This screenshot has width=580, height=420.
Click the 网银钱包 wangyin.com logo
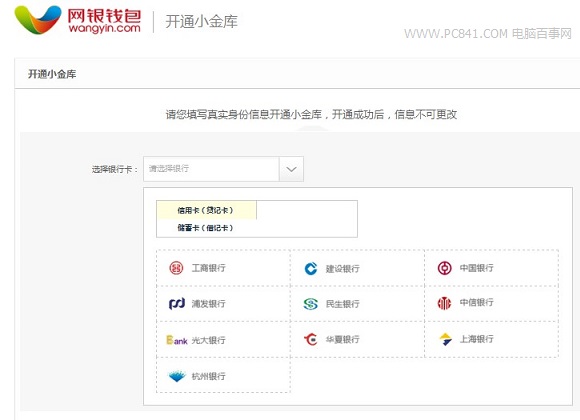click(x=78, y=20)
